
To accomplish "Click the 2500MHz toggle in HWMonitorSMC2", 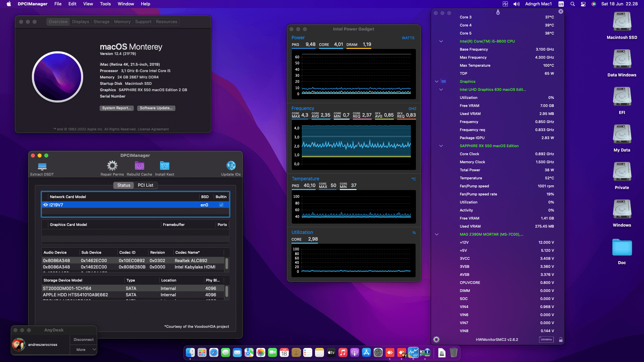I will click(x=546, y=340).
